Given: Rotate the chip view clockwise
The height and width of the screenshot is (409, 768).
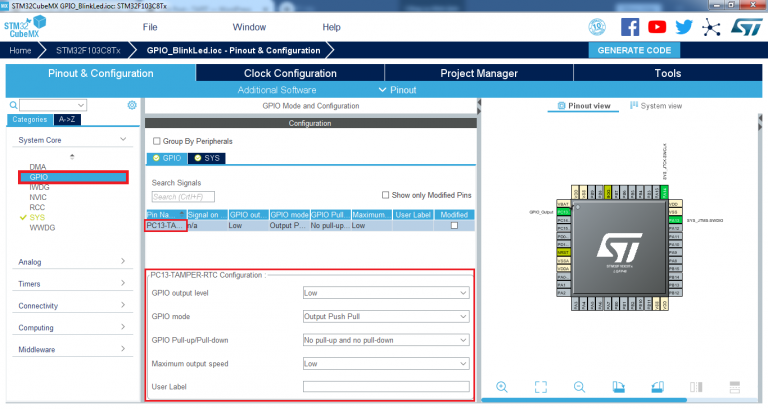Looking at the screenshot, I should coord(618,386).
